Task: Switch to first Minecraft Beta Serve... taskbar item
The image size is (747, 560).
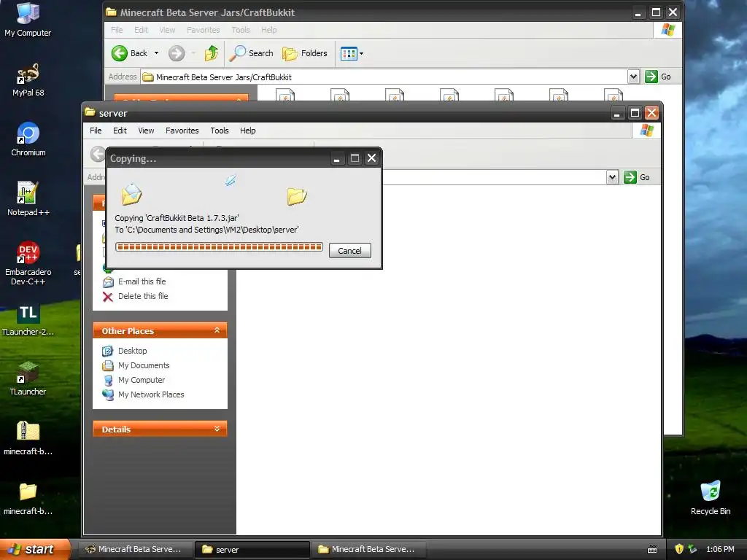Action: (x=135, y=549)
